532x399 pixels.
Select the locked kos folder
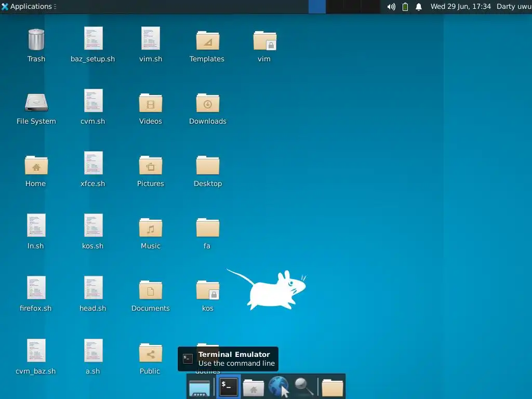click(208, 290)
